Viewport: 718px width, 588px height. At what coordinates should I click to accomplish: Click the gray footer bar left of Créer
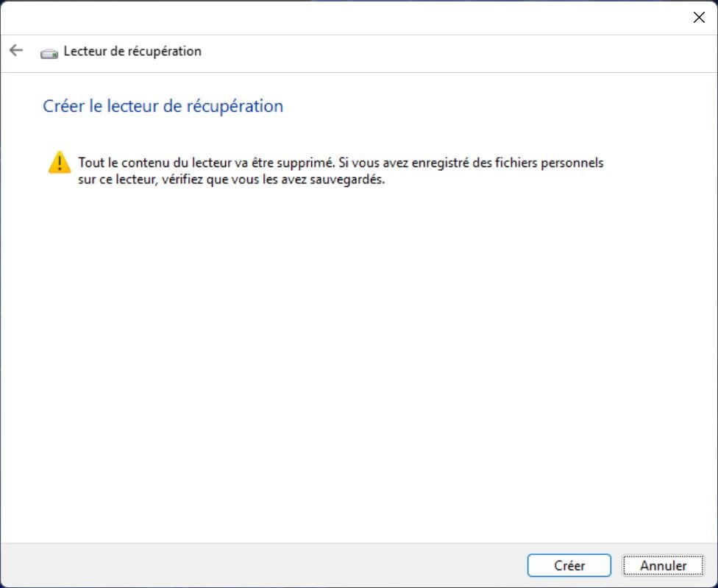tap(257, 565)
